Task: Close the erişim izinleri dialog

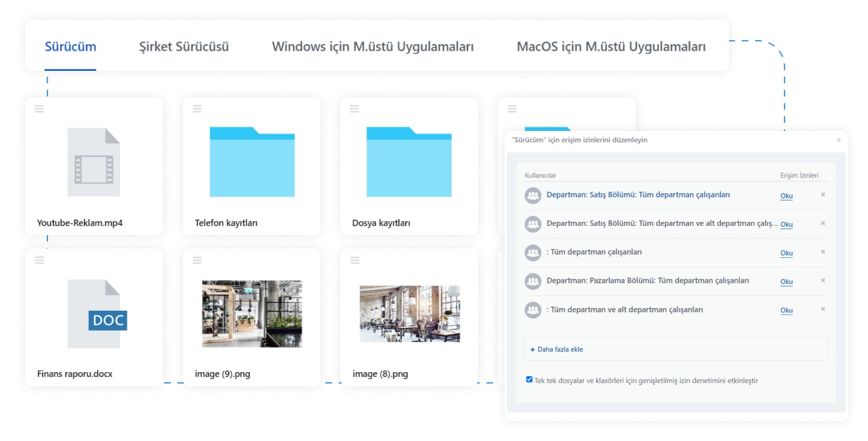Action: pos(839,140)
